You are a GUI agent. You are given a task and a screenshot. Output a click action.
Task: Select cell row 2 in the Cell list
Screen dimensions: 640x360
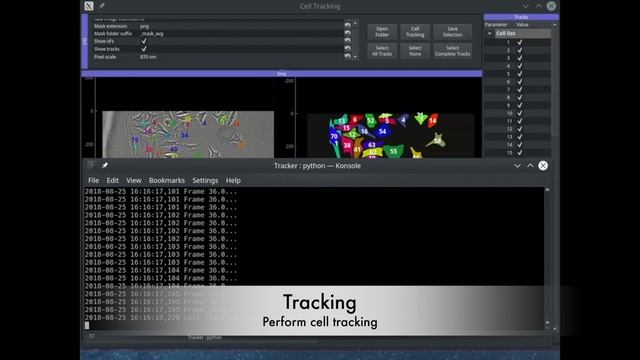point(518,50)
